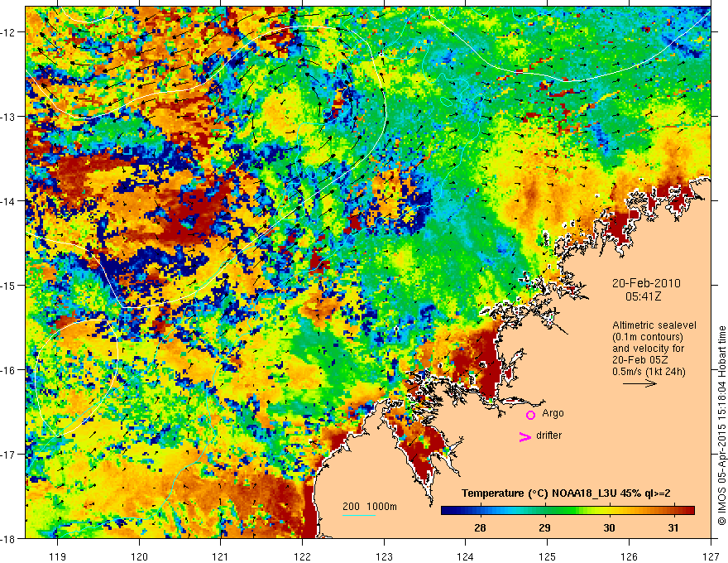Viewport: 728px width, 563px height.
Task: Click the latitude axis label '-17'
Action: [x=8, y=454]
